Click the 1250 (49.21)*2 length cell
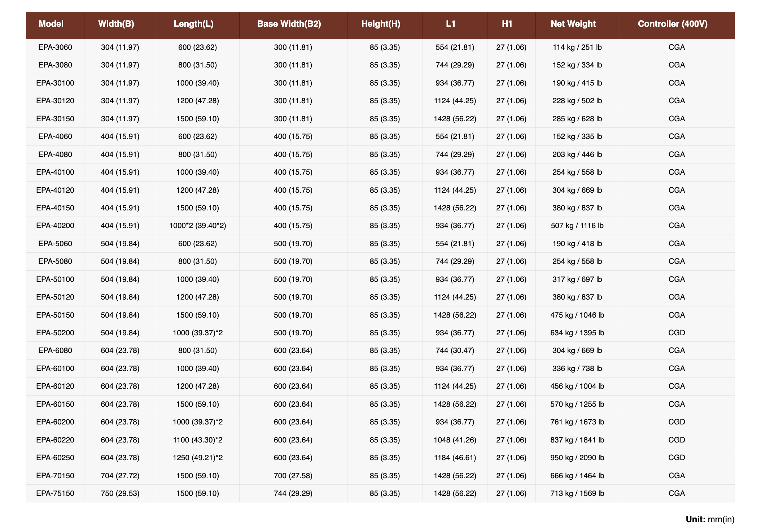 coord(197,458)
